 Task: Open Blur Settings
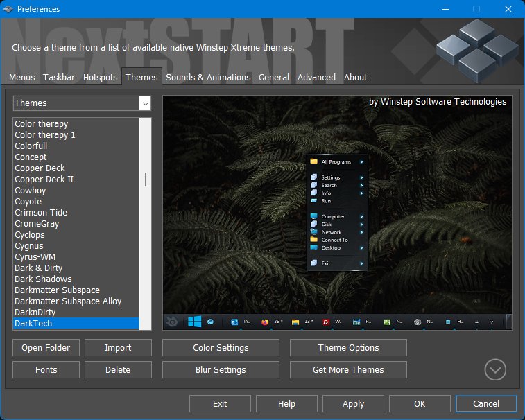click(221, 370)
